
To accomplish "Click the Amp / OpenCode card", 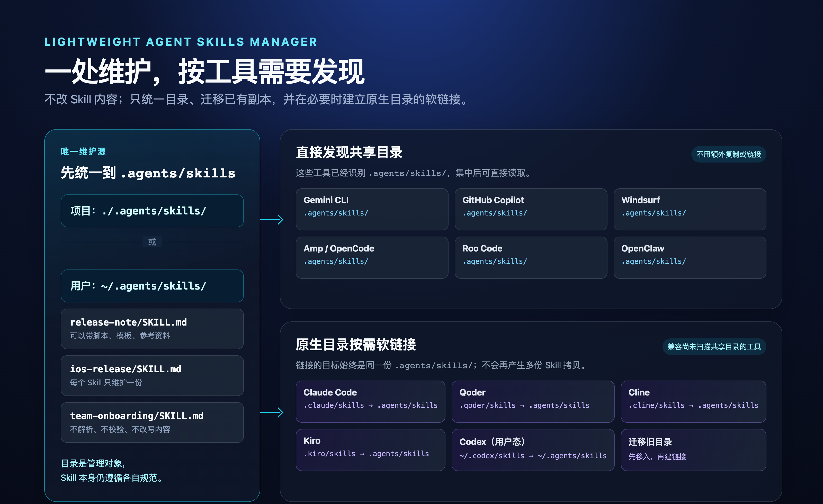I will 372,257.
